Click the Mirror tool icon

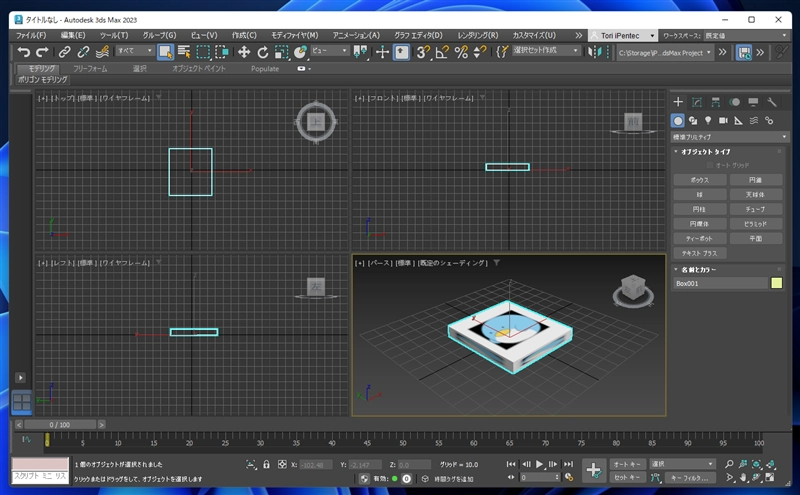pos(594,52)
